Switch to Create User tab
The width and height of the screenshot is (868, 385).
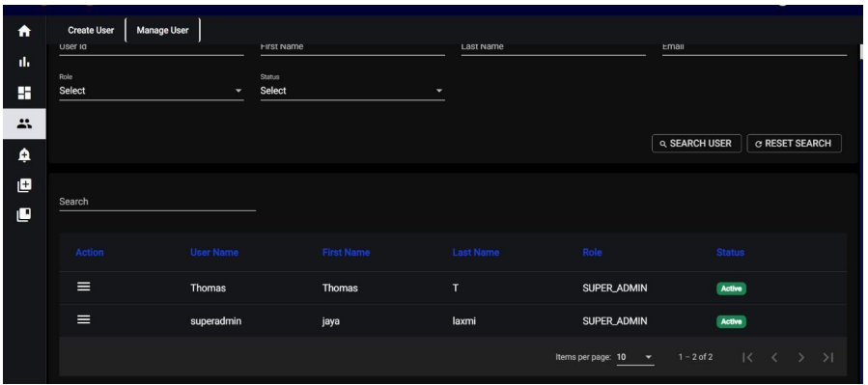[91, 31]
